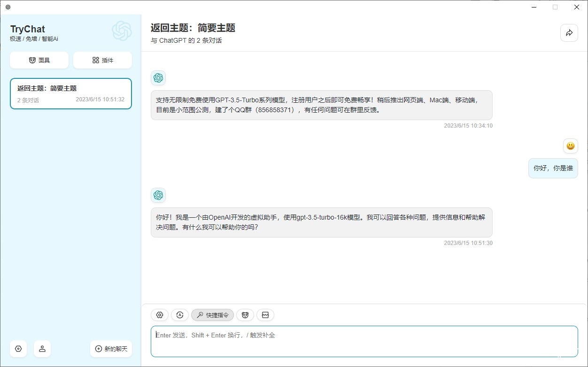The height and width of the screenshot is (367, 588).
Task: Open the Masks (面具) button
Action: (x=39, y=60)
